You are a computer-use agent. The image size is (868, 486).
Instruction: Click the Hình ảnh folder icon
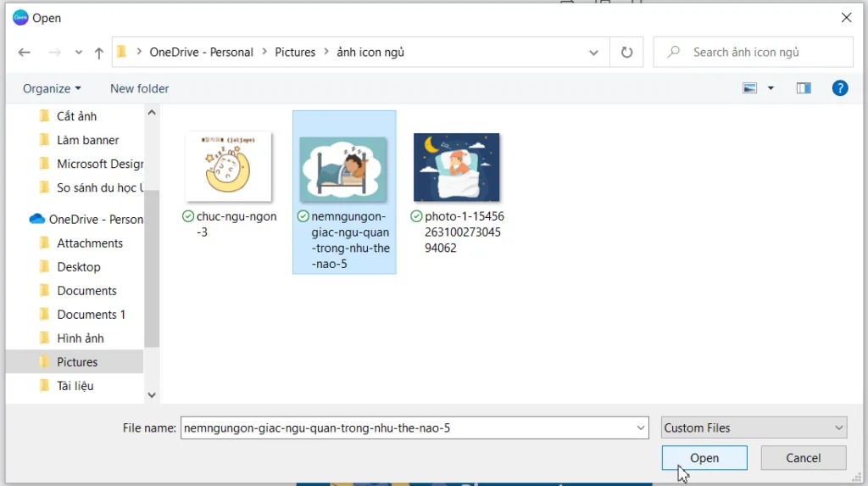click(45, 338)
